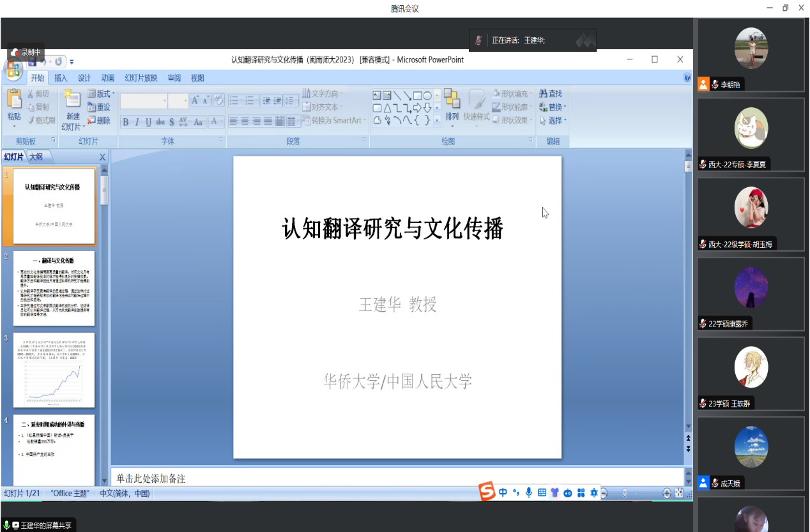Click the zoom slider handle
The image size is (810, 532).
[x=625, y=492]
